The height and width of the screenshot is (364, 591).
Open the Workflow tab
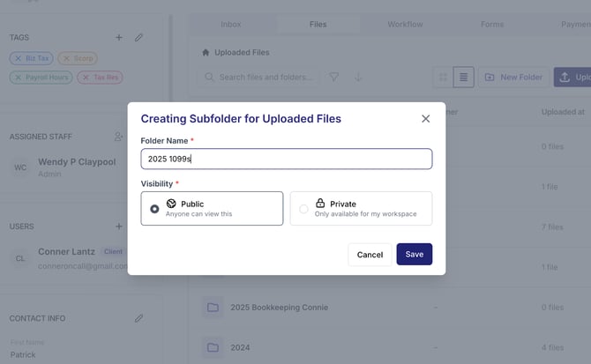404,25
